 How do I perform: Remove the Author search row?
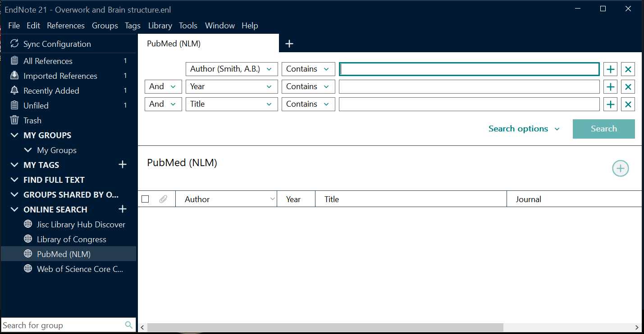pos(628,69)
